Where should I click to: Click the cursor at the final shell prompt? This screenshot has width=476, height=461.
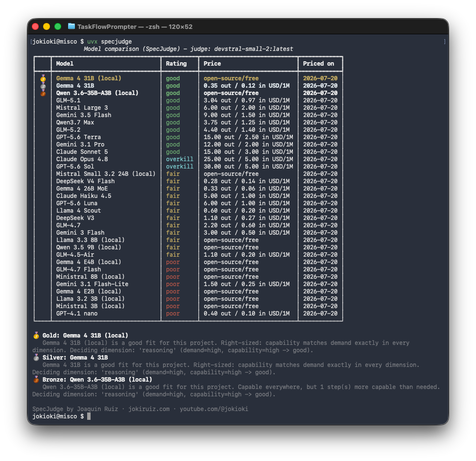[89, 416]
